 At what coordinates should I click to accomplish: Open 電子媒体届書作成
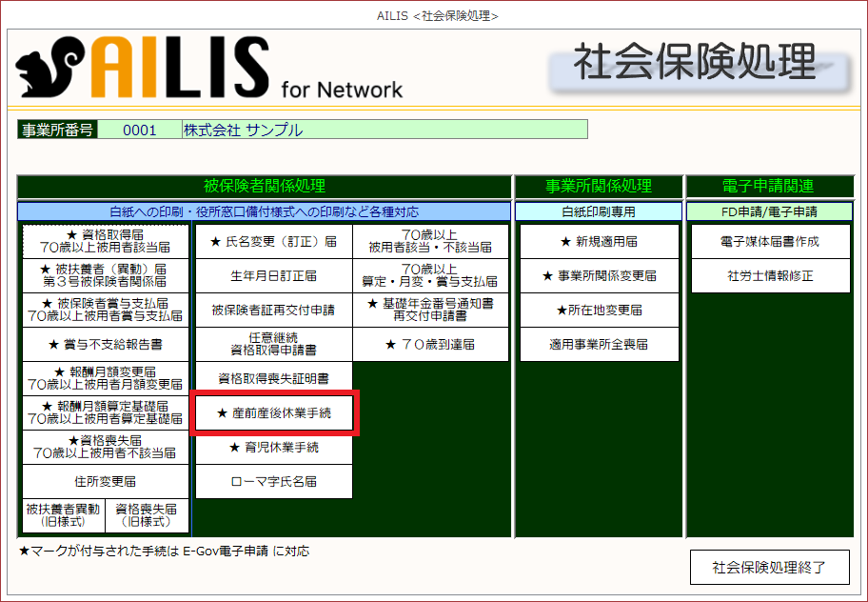point(770,242)
